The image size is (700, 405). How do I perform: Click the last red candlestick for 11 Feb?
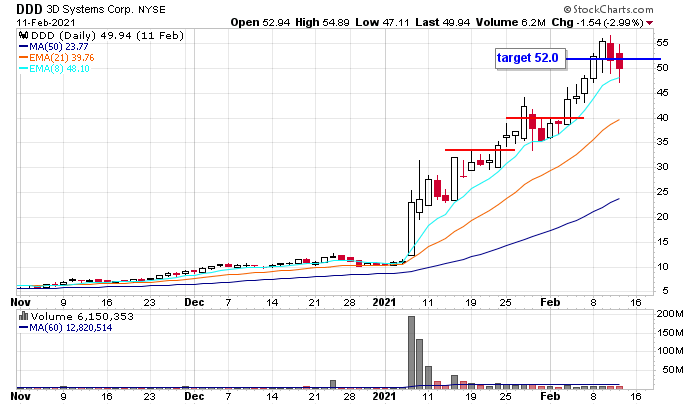pyautogui.click(x=620, y=61)
